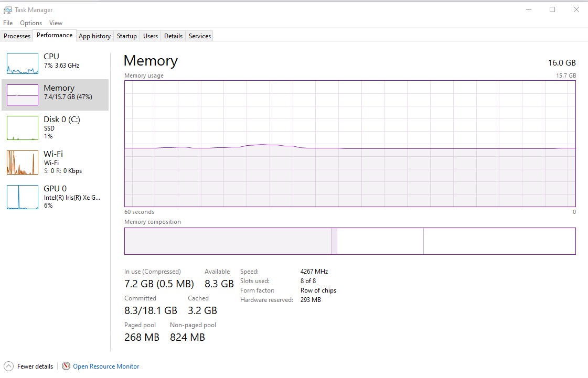Click the '7.4/15.7 GB (47%)' memory value
Image resolution: width=588 pixels, height=378 pixels.
[68, 97]
